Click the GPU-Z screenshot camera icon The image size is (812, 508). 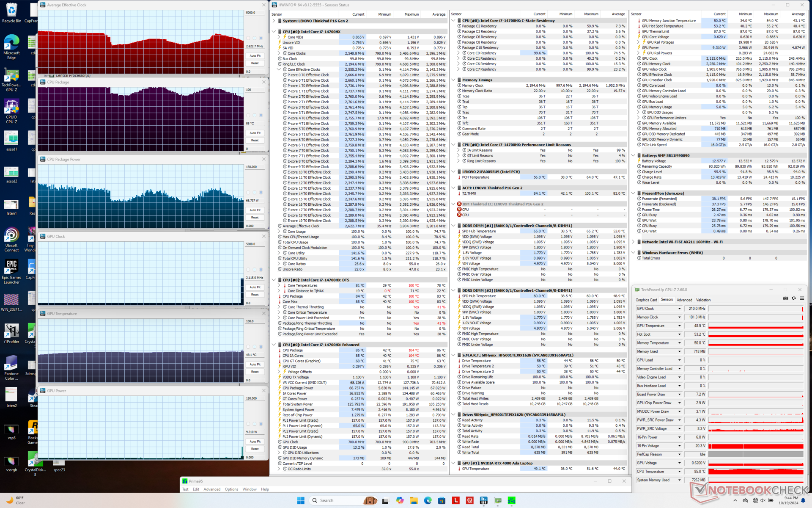(x=786, y=298)
